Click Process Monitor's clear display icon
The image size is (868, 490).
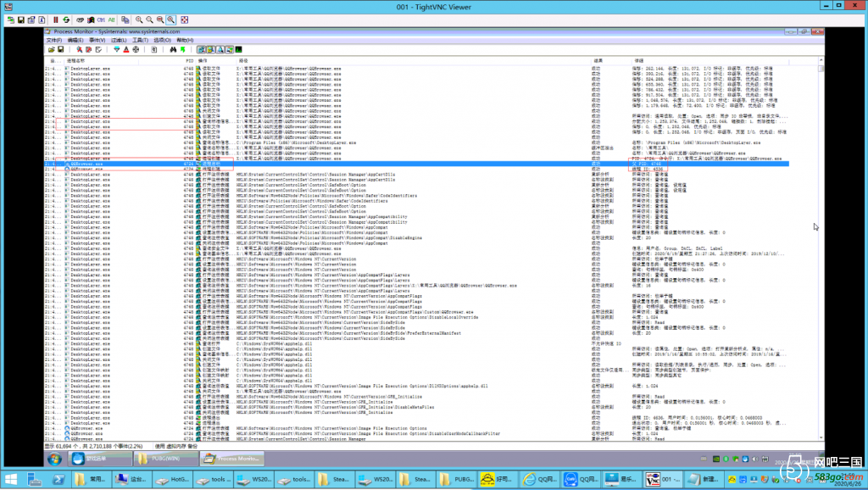(x=98, y=50)
